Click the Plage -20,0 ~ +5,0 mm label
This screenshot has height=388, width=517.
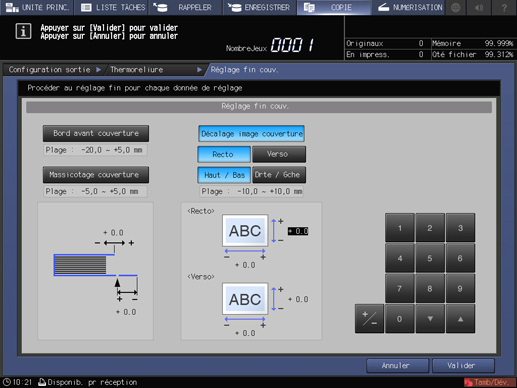(95, 150)
